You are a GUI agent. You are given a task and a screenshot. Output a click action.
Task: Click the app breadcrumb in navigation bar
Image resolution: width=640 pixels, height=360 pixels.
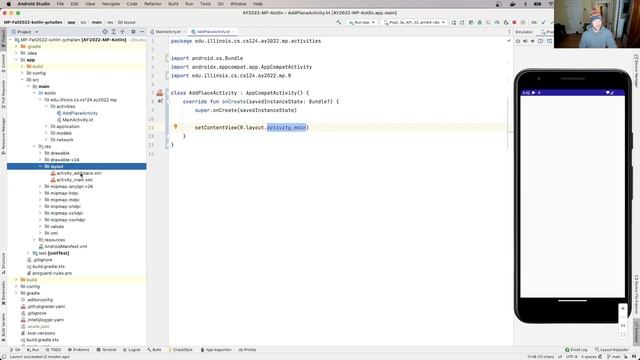coord(71,22)
